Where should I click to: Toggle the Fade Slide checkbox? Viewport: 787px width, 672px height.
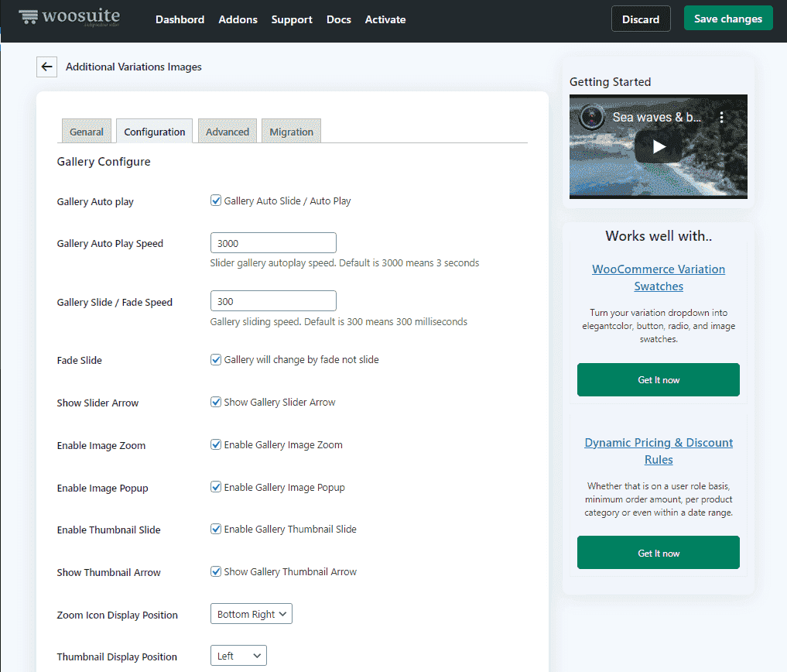[217, 360]
